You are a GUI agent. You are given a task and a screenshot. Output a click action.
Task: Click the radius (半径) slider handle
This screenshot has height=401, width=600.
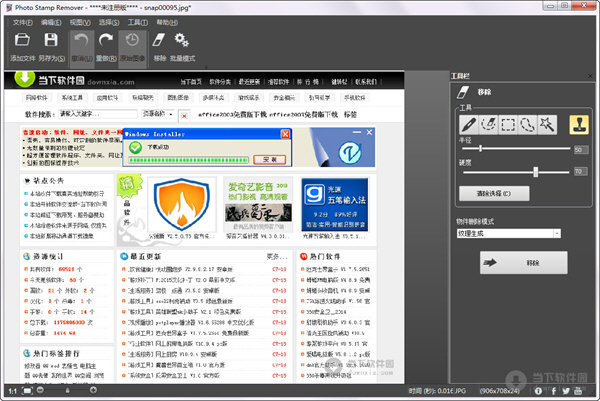480,148
